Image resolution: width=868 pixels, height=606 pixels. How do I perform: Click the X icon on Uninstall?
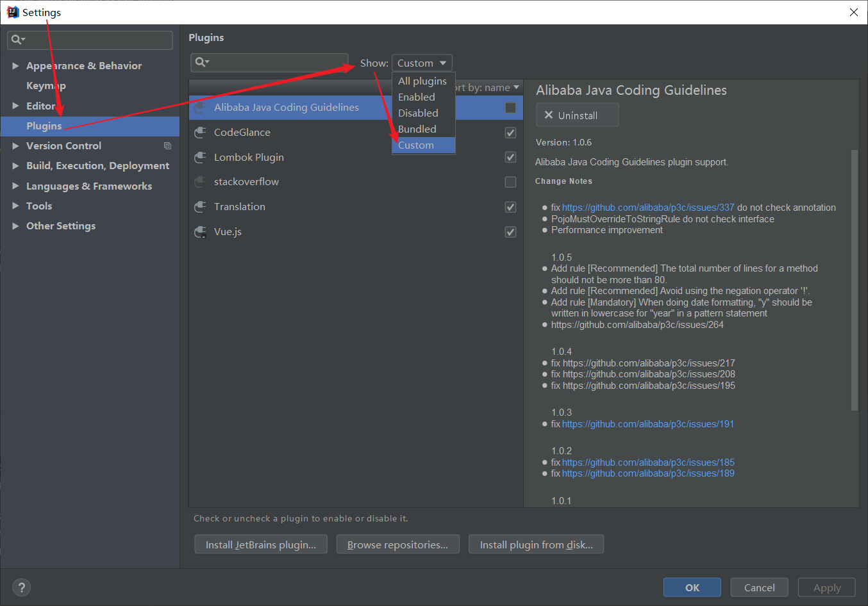[x=549, y=115]
